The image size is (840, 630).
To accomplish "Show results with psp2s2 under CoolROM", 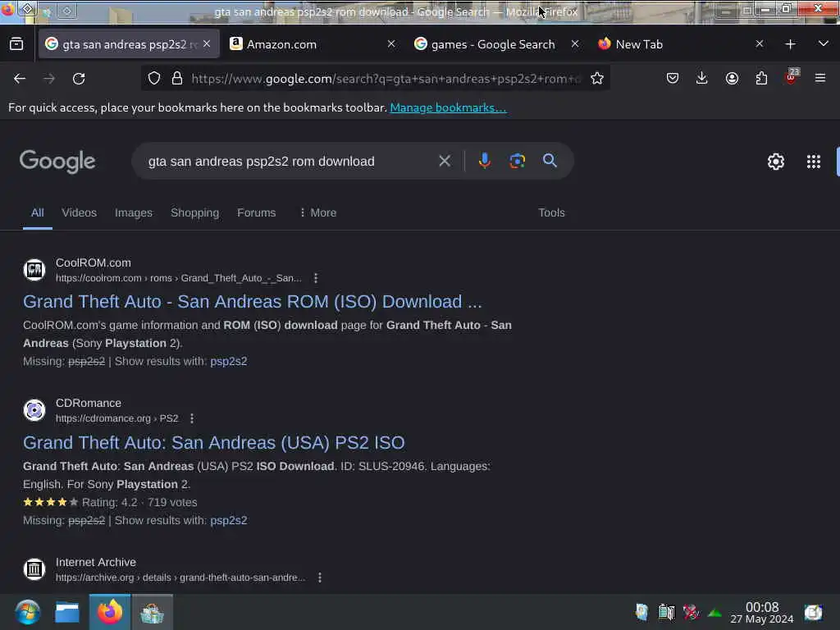I will click(x=228, y=361).
